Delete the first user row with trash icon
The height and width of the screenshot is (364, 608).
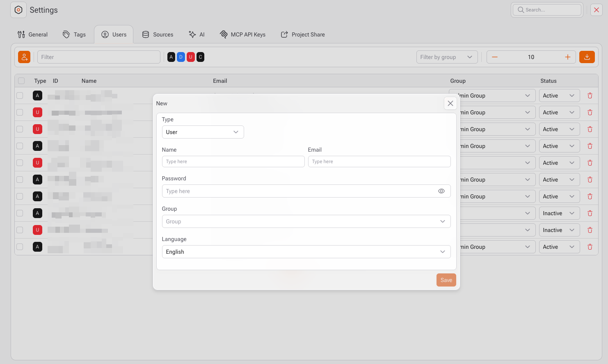click(x=590, y=96)
